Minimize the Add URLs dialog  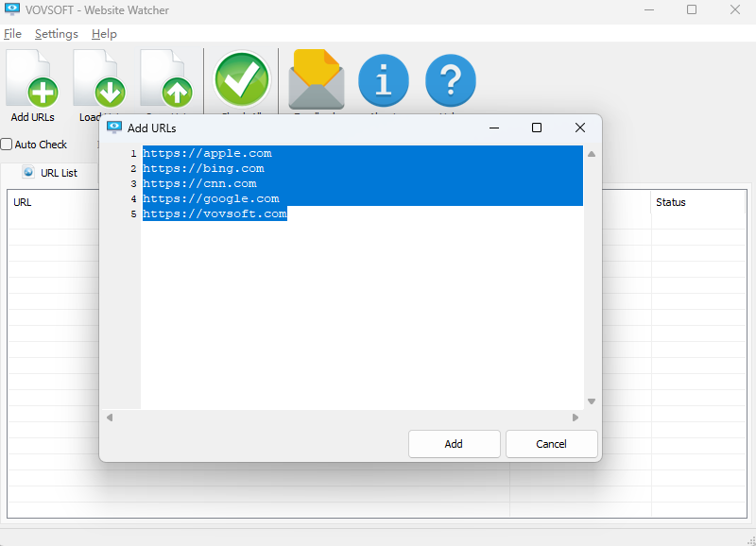[x=494, y=128]
